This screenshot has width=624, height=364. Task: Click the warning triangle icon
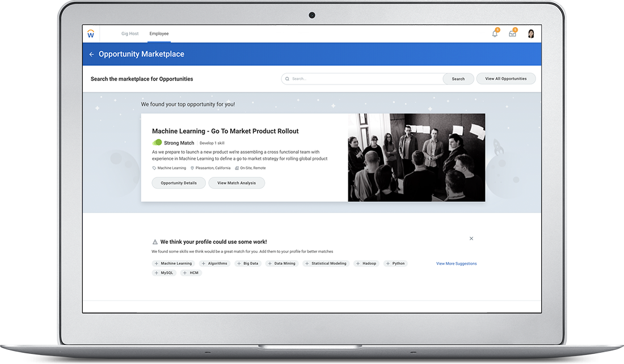tap(155, 242)
